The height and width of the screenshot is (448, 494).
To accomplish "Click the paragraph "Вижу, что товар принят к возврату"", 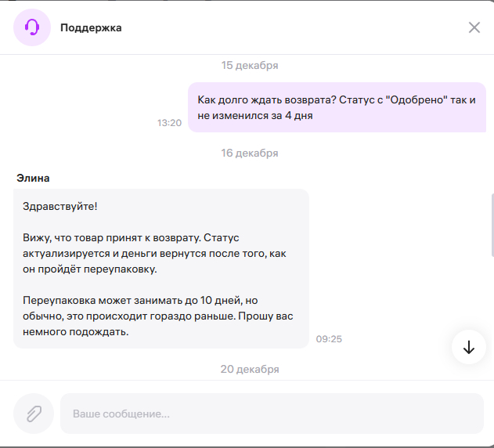I will [x=154, y=253].
